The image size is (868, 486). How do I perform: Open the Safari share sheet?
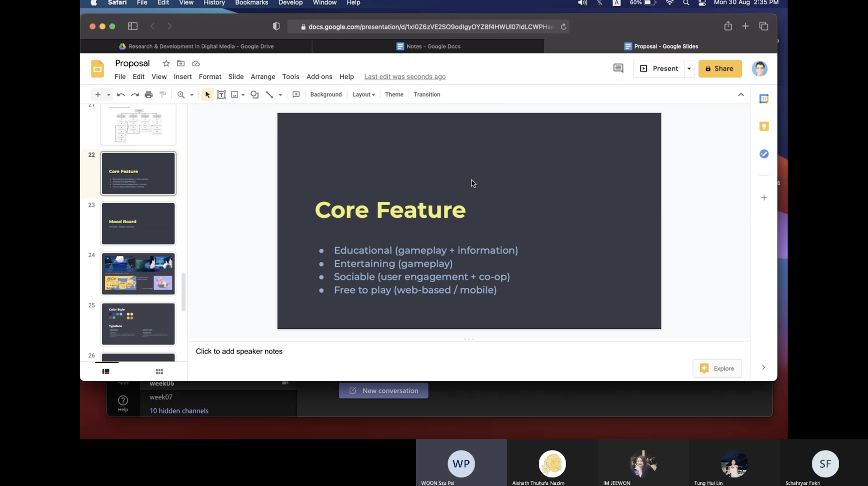[x=728, y=26]
